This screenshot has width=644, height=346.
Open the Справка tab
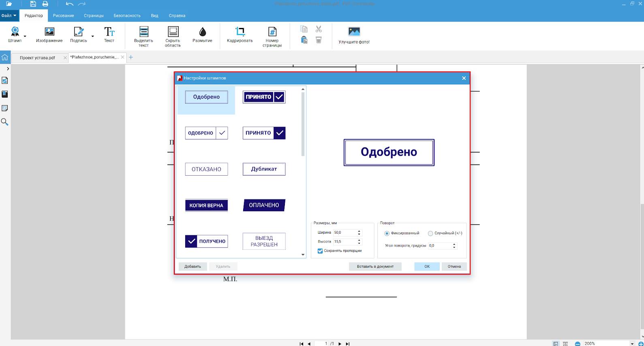coord(177,15)
